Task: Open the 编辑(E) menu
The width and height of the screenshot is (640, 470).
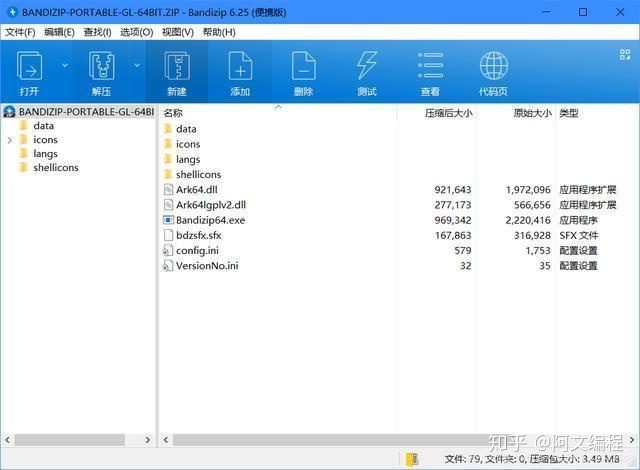Action: point(59,32)
